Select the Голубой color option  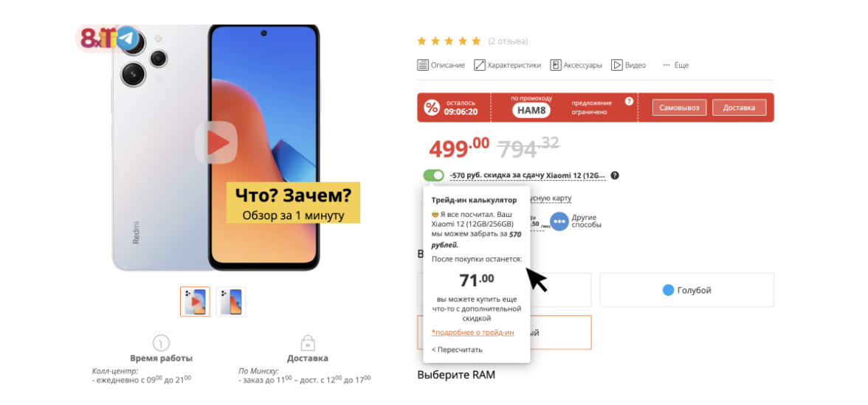(686, 290)
